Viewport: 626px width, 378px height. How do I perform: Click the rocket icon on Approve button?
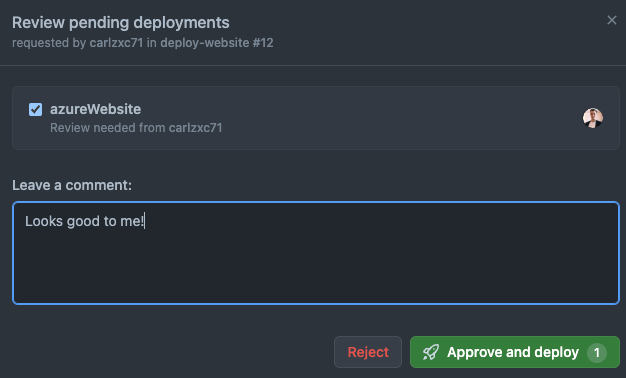(x=431, y=352)
